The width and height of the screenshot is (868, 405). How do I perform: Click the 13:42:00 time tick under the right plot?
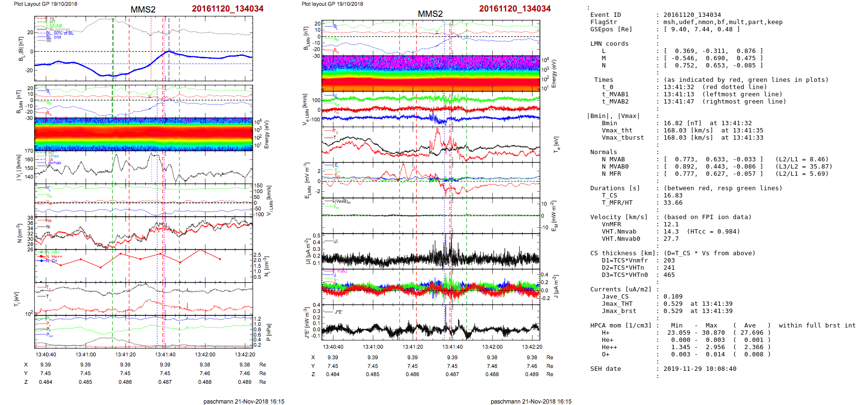492,347
